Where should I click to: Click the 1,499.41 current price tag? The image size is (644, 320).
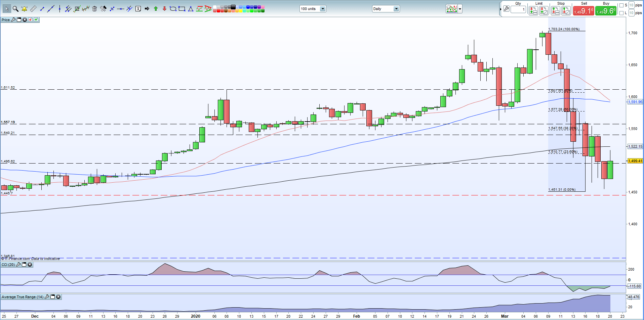coord(635,161)
